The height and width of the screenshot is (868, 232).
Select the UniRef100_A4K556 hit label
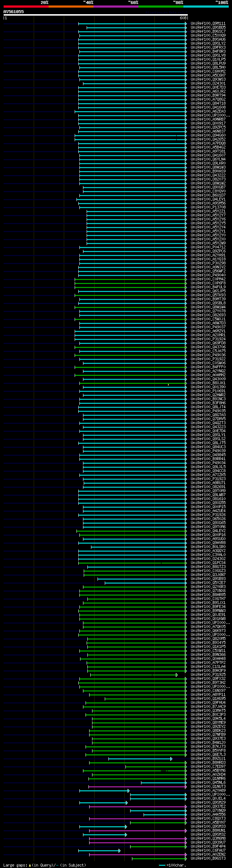coord(208,814)
